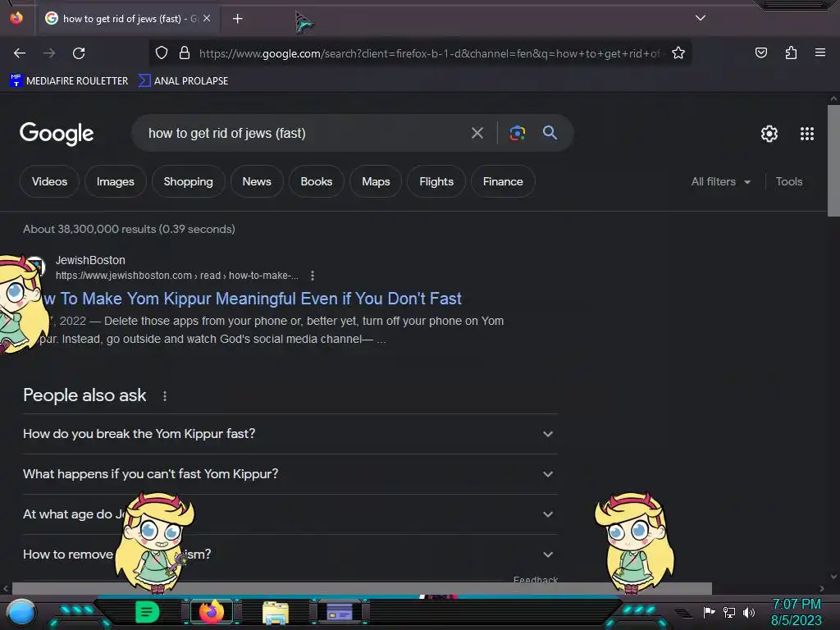Click the jewishboston.com result URL
This screenshot has width=840, height=630.
click(x=177, y=276)
